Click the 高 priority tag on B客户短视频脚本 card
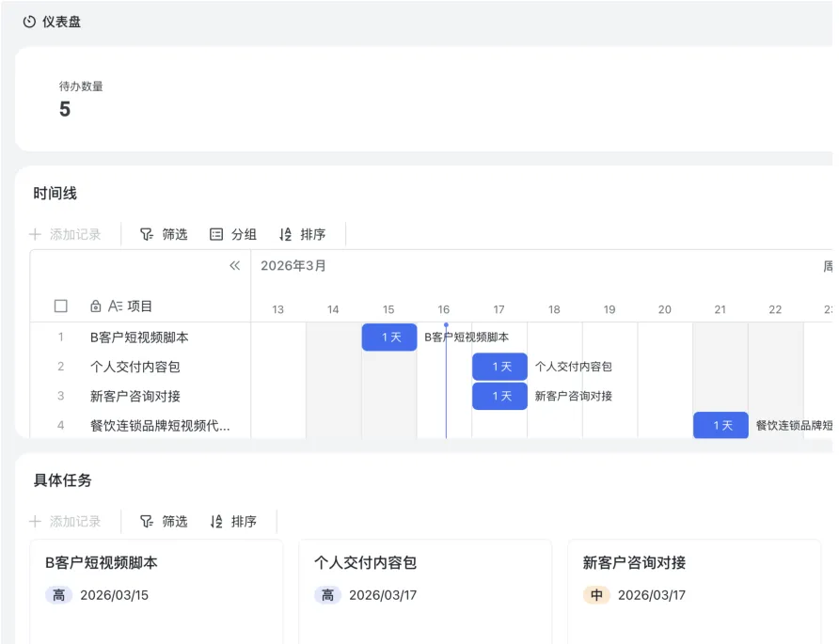This screenshot has width=839, height=644. 59,595
